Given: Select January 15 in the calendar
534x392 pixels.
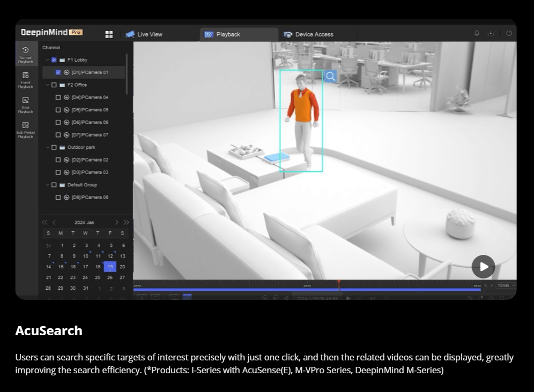Looking at the screenshot, I should 61,267.
